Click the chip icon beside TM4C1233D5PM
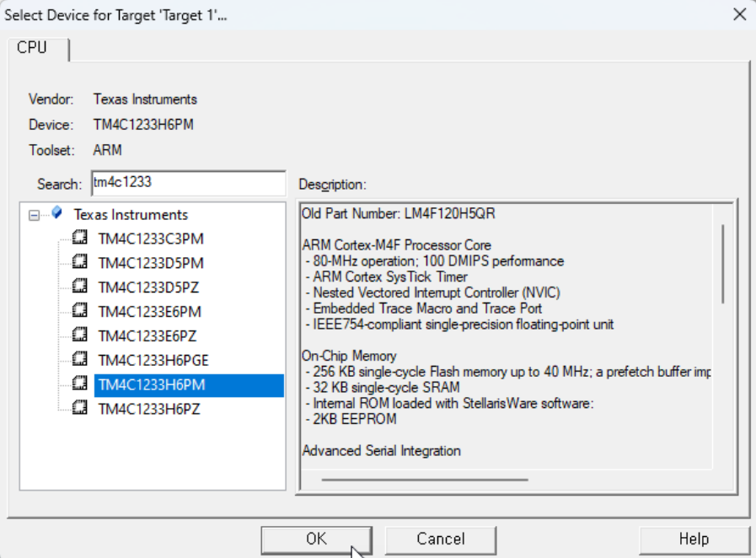Viewport: 756px width, 558px height. click(79, 262)
